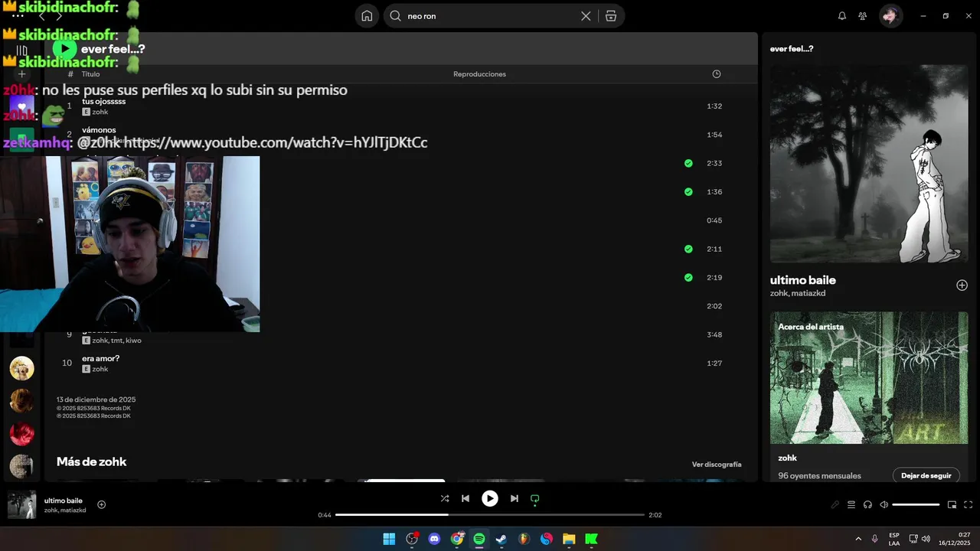The width and height of the screenshot is (980, 551).
Task: Select the 'era amor?' track row
Action: 400,364
